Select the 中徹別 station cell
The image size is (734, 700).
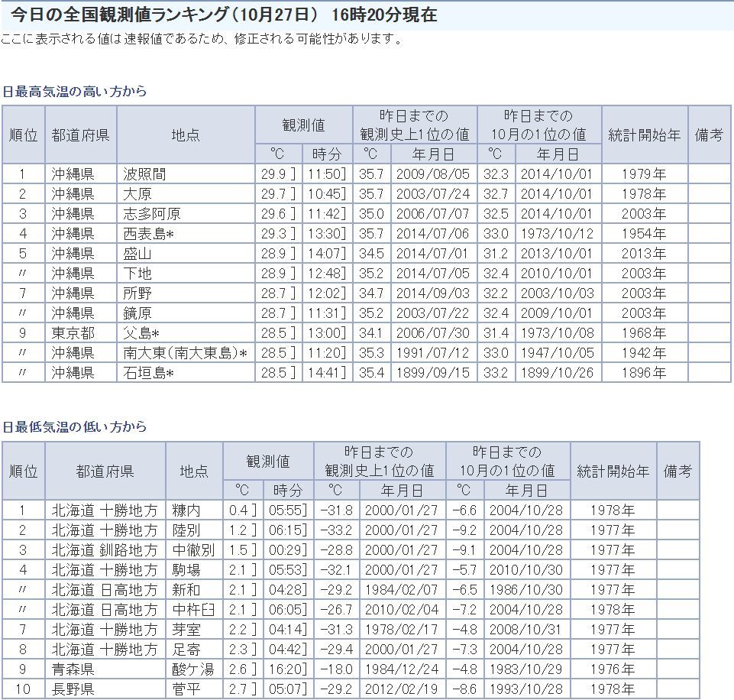click(x=194, y=550)
